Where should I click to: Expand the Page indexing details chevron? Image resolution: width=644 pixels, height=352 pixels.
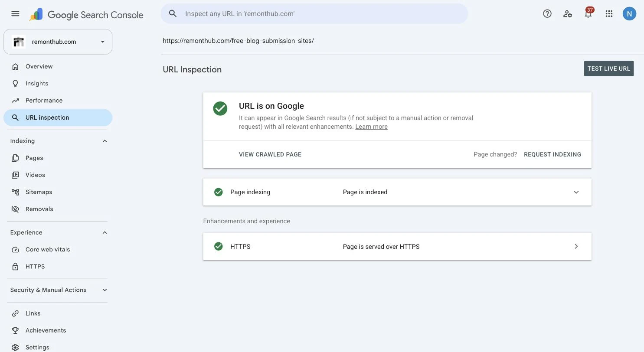[576, 192]
